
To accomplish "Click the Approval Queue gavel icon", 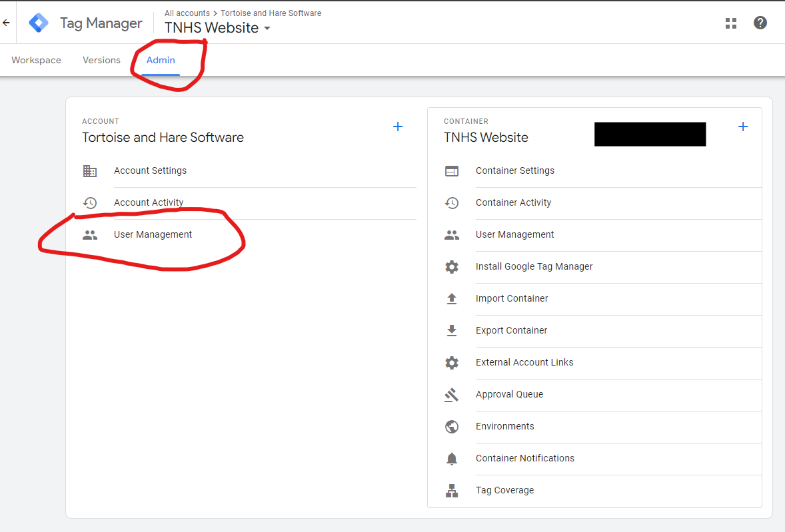I will pyautogui.click(x=452, y=394).
